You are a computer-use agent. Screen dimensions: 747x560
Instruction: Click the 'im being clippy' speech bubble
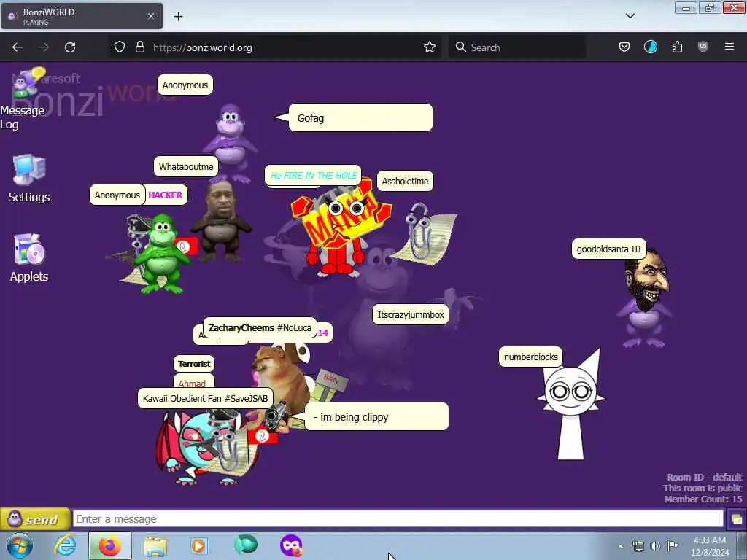pyautogui.click(x=377, y=416)
